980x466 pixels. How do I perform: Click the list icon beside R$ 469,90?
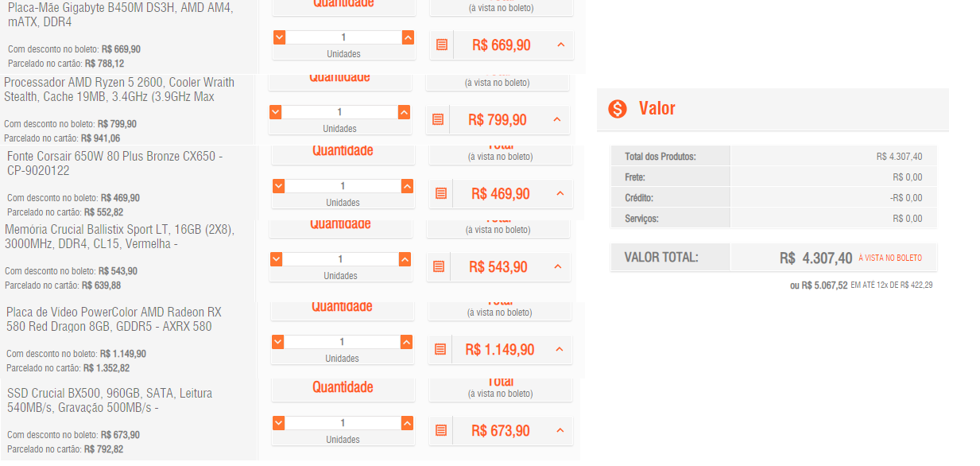click(x=441, y=193)
